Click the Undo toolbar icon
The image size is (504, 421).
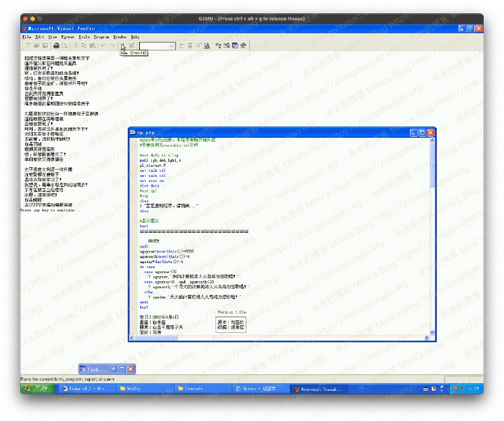pos(103,45)
